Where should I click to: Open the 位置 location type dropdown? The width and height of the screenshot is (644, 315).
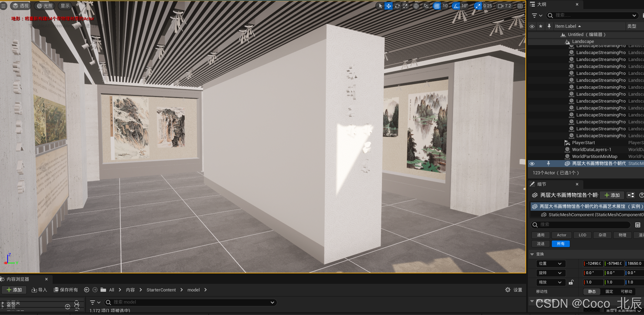point(551,264)
